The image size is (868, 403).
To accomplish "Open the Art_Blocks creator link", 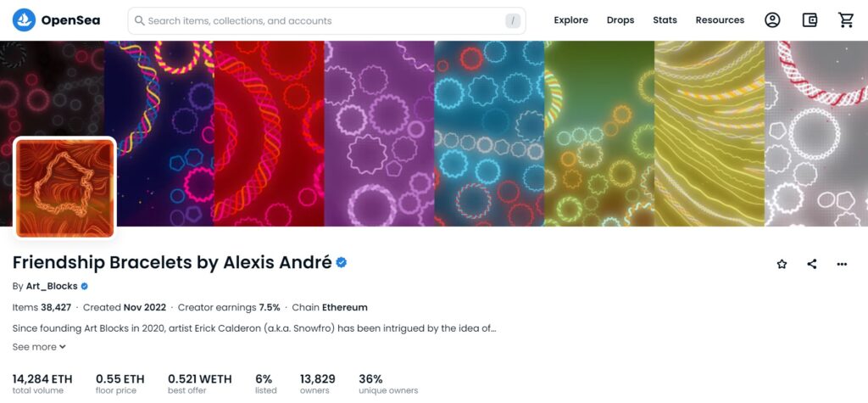I will (x=52, y=287).
